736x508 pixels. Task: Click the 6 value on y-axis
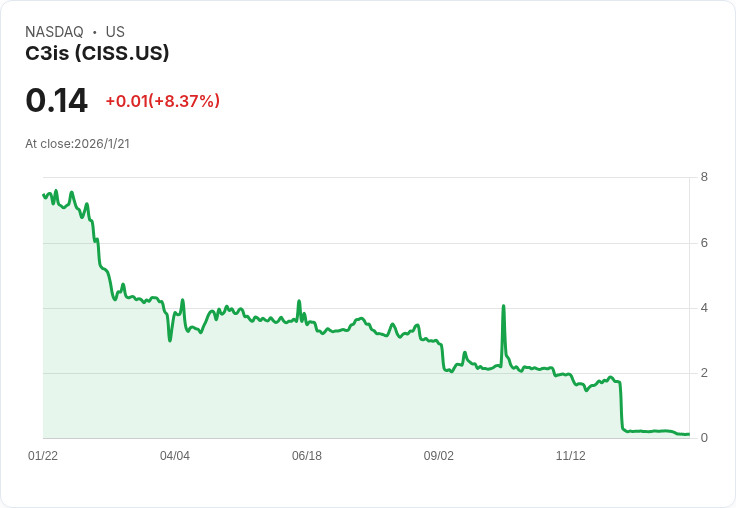point(704,243)
